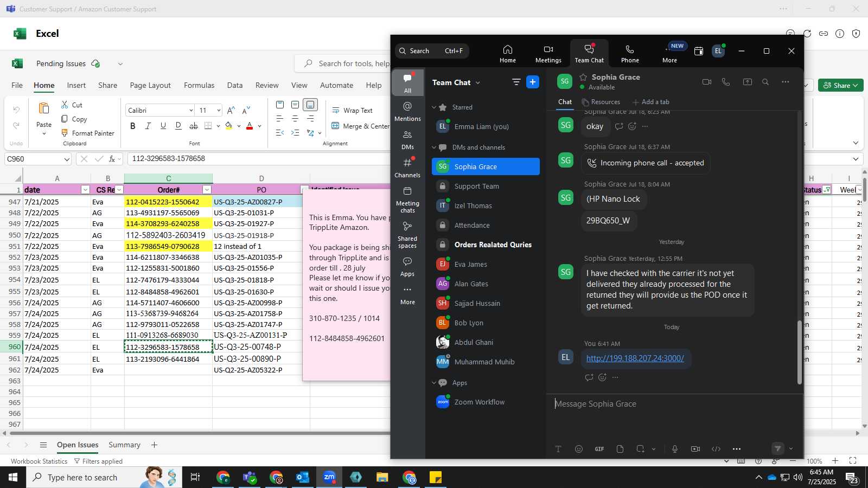
Task: Toggle text formatting in the composer
Action: point(558,449)
